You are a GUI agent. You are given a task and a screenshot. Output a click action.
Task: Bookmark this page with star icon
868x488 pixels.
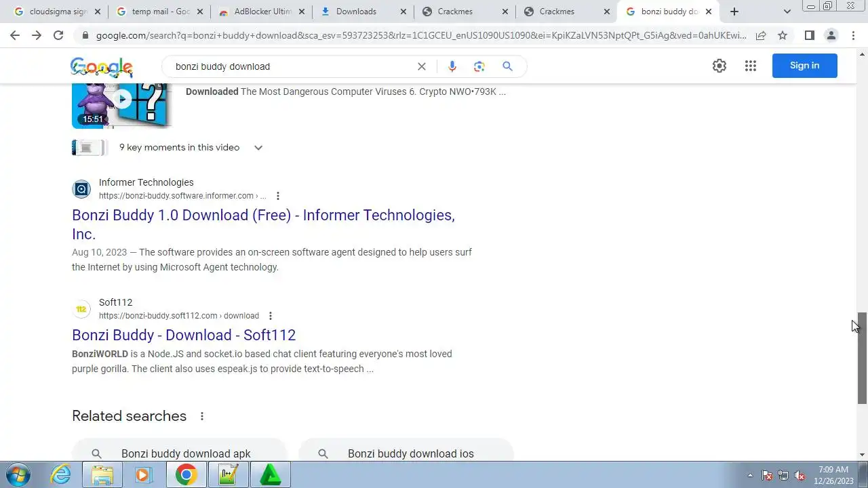pyautogui.click(x=783, y=35)
